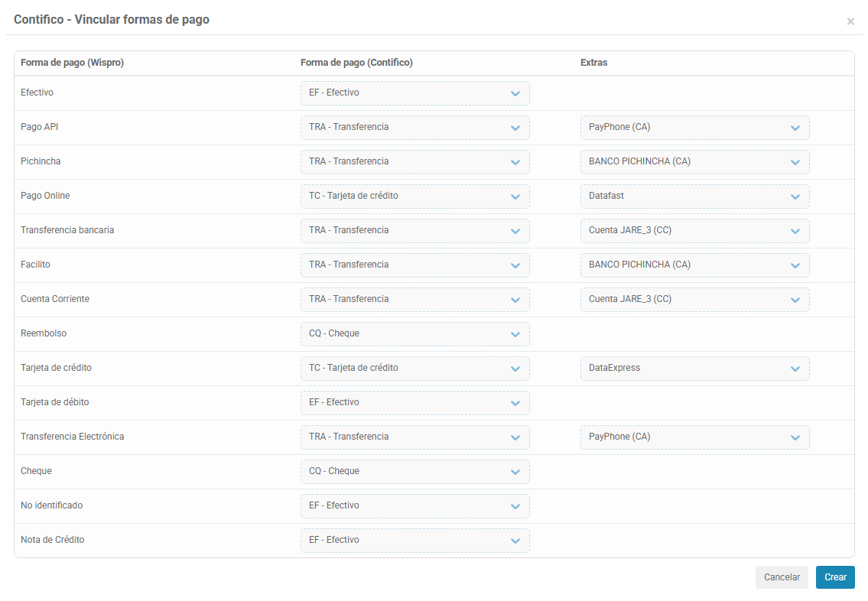This screenshot has width=868, height=601.
Task: Open Contifico dropdown for Pichincha row
Action: pyautogui.click(x=415, y=161)
